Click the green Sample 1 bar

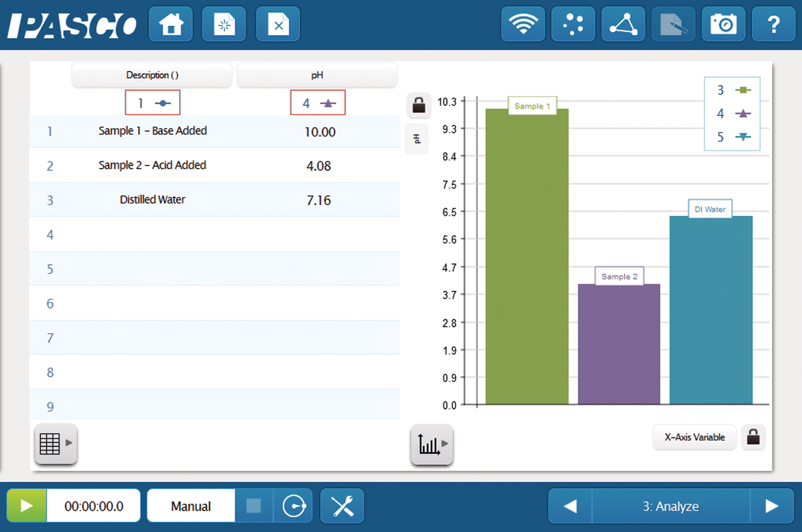click(x=527, y=257)
